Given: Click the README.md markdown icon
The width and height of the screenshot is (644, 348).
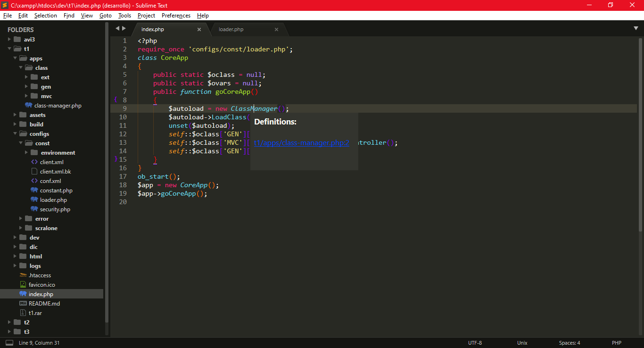Looking at the screenshot, I should pos(23,303).
